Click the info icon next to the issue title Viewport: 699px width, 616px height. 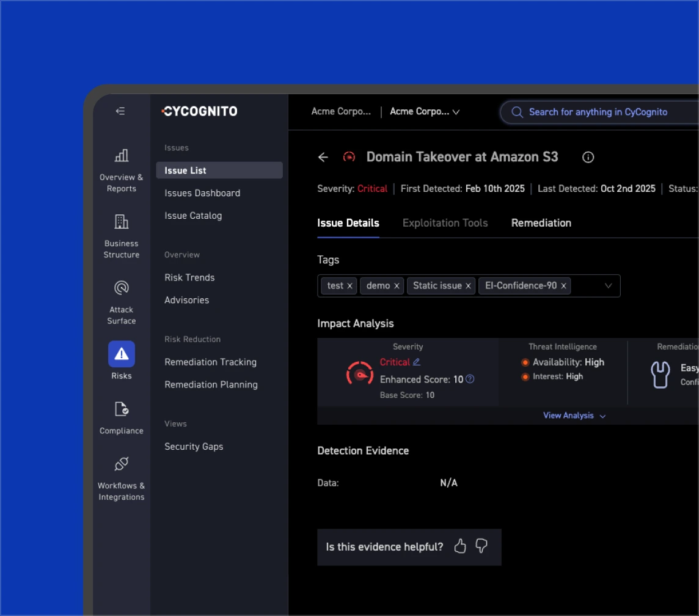click(x=588, y=157)
